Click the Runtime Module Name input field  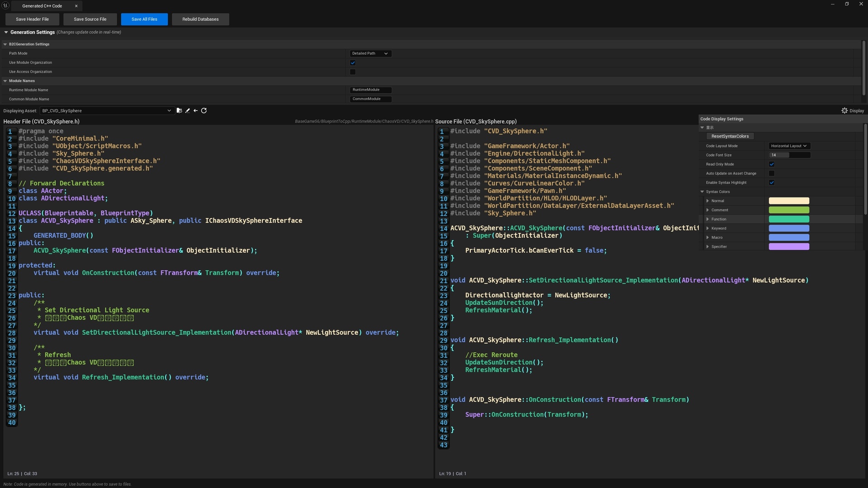[370, 90]
